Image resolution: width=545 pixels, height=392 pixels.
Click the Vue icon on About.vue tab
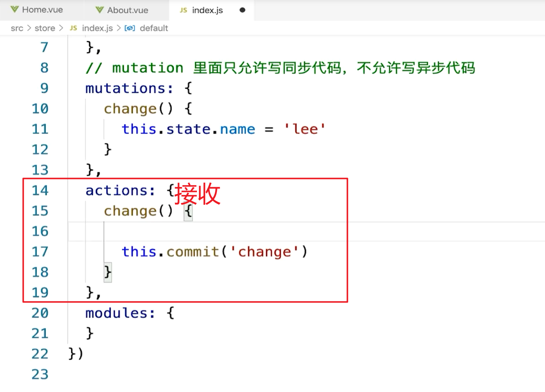click(x=100, y=10)
